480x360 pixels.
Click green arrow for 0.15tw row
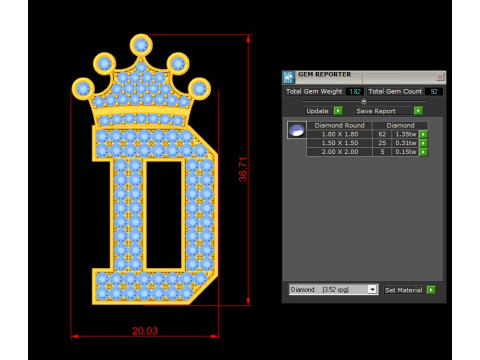tap(423, 152)
